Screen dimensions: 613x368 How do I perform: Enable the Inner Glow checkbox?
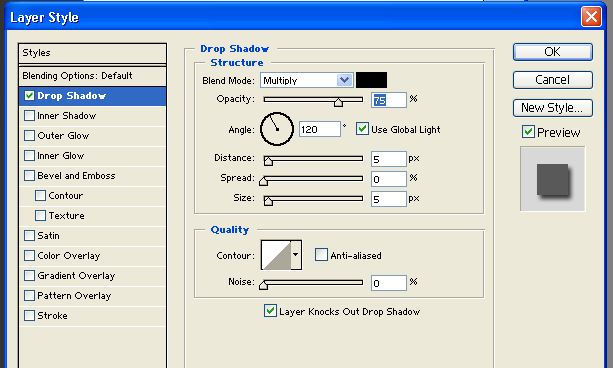pos(29,156)
